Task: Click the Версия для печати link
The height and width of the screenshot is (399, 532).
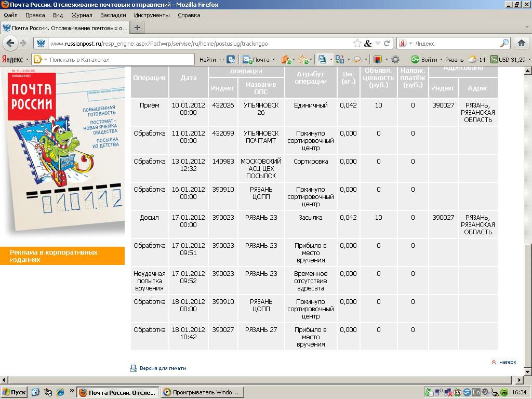Action: click(x=162, y=368)
